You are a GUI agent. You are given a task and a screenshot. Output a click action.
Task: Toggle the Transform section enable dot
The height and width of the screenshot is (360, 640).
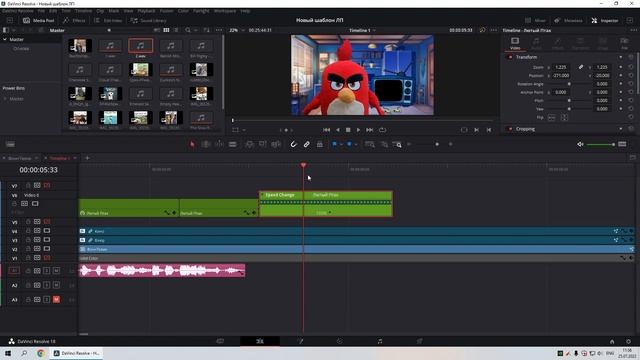(510, 57)
